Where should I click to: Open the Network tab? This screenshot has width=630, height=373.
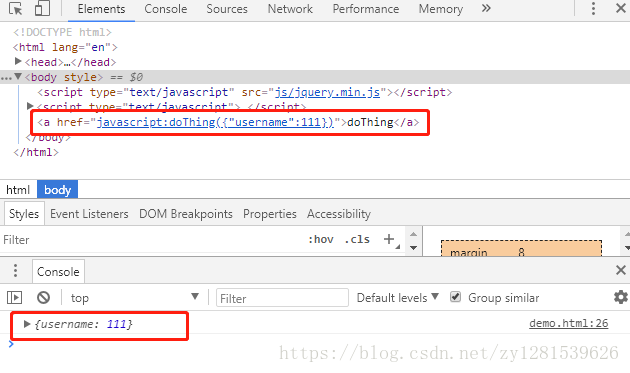pos(290,9)
